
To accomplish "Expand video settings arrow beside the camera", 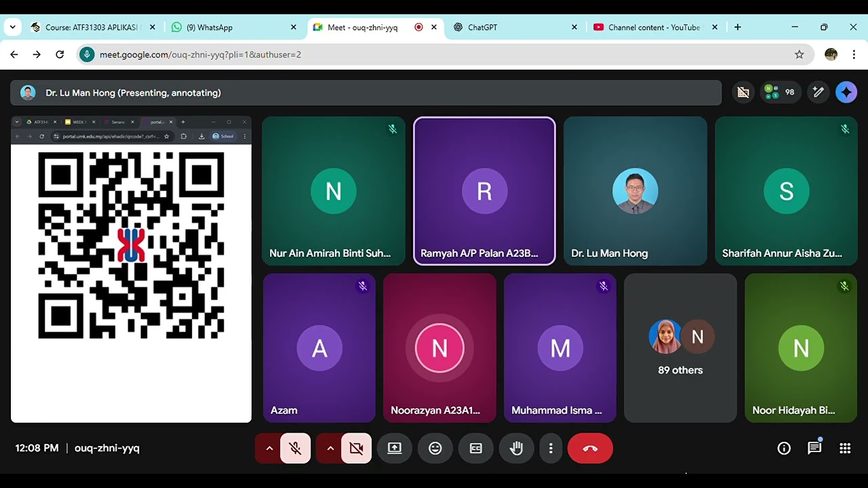I will click(330, 448).
